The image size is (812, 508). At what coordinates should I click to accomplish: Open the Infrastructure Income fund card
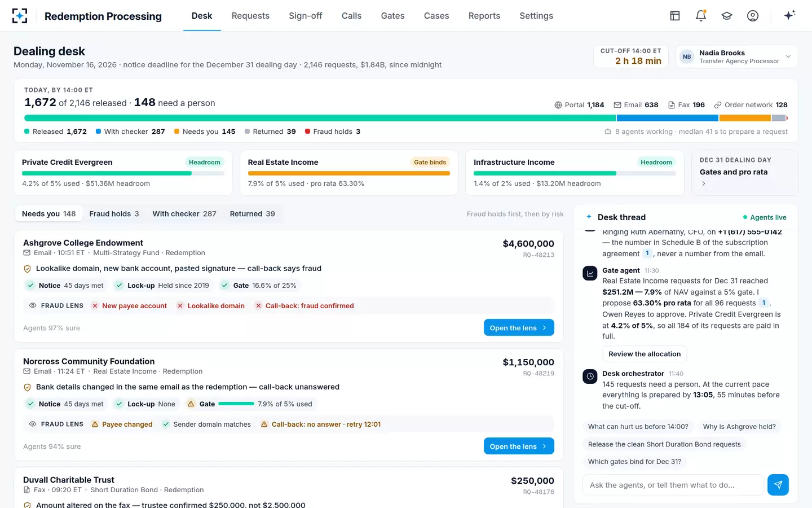click(x=575, y=173)
